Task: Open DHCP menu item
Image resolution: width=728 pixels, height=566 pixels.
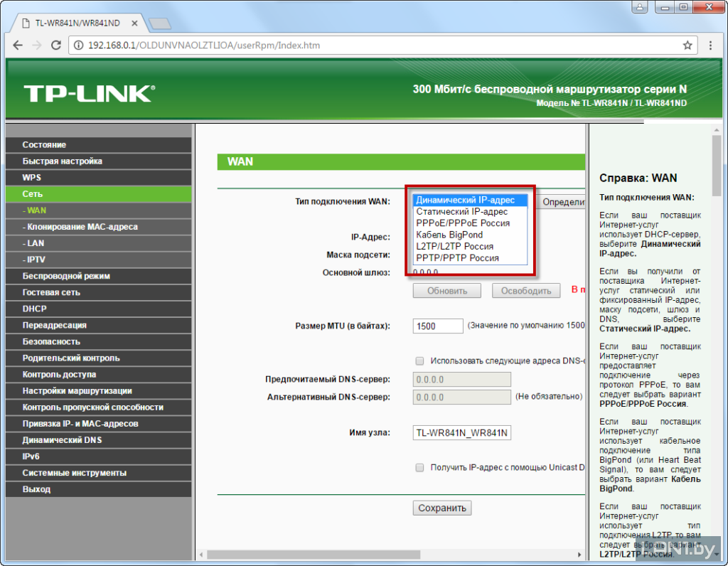Action: coord(98,309)
